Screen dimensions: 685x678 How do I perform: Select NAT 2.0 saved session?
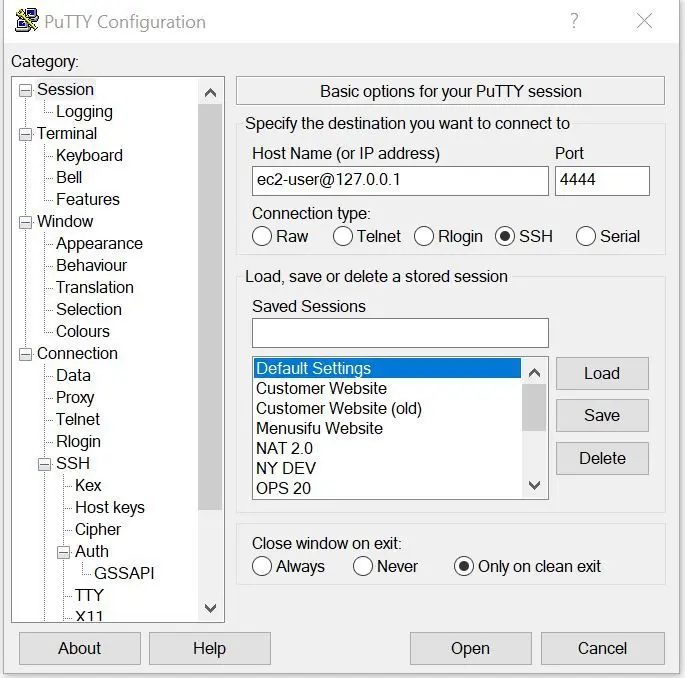[387, 449]
